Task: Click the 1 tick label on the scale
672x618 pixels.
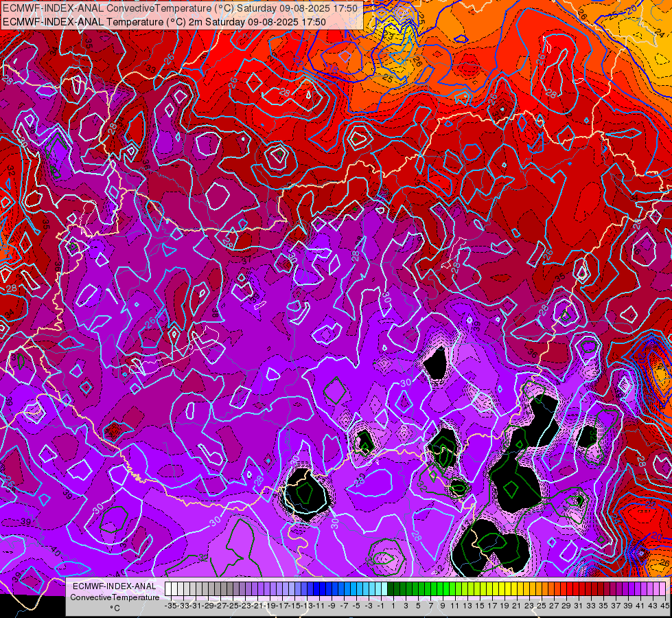Action: click(x=393, y=606)
